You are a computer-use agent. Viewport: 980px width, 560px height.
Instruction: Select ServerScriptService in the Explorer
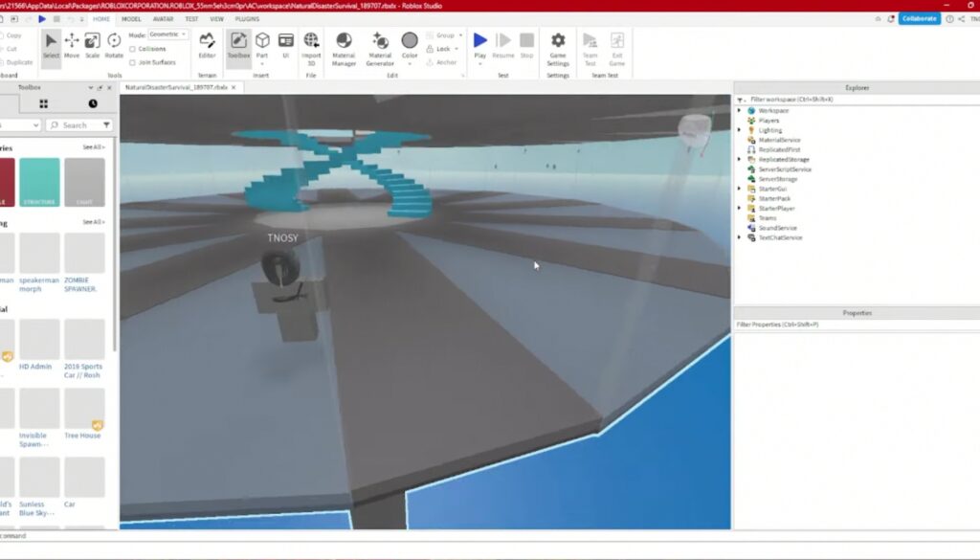[785, 169]
